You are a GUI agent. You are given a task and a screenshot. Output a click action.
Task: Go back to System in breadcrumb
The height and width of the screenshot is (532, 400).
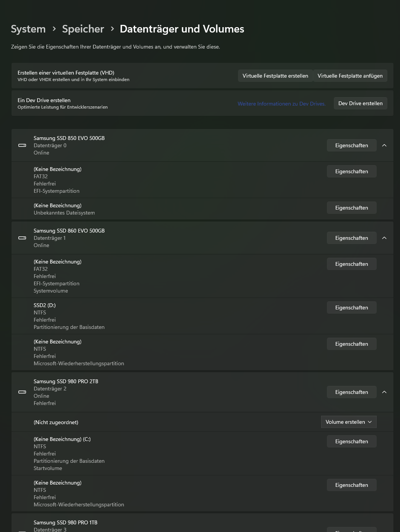pos(28,29)
